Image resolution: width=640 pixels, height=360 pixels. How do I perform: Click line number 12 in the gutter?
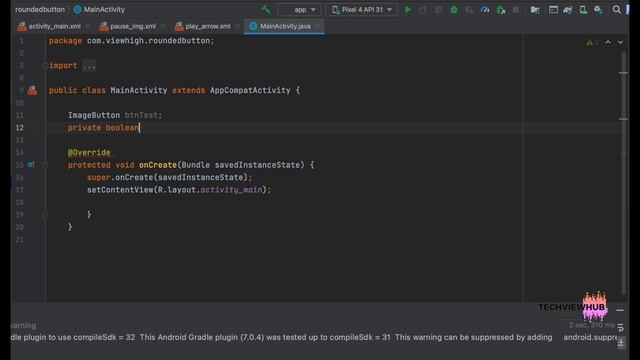pyautogui.click(x=20, y=128)
